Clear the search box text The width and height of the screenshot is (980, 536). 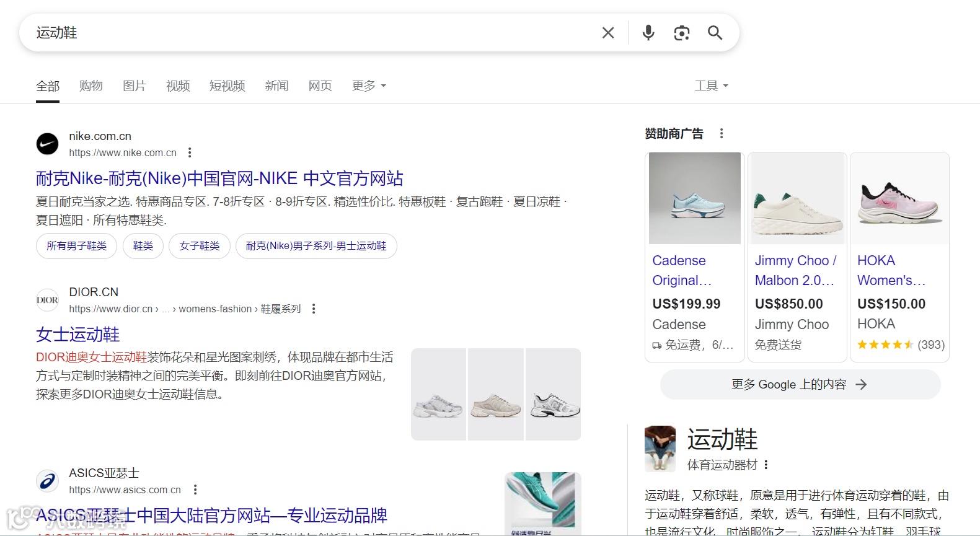tap(608, 33)
